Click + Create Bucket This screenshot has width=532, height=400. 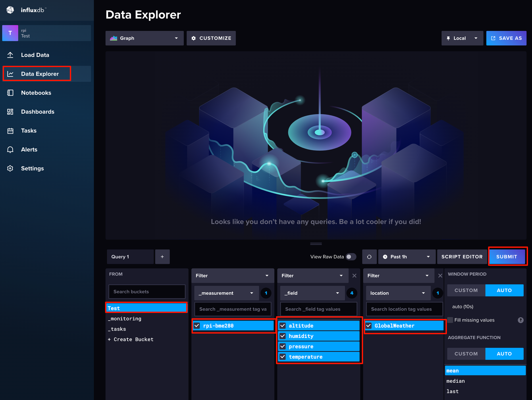pos(147,339)
